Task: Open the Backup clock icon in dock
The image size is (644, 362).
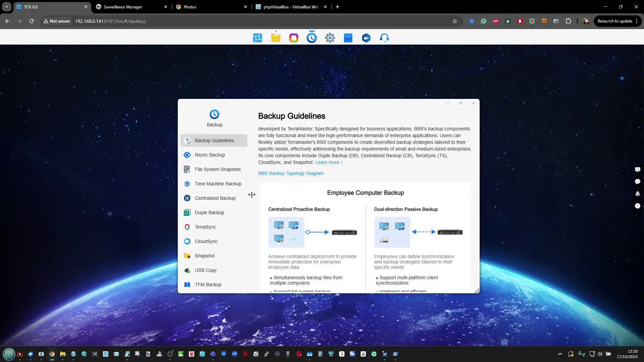Action: point(312,38)
